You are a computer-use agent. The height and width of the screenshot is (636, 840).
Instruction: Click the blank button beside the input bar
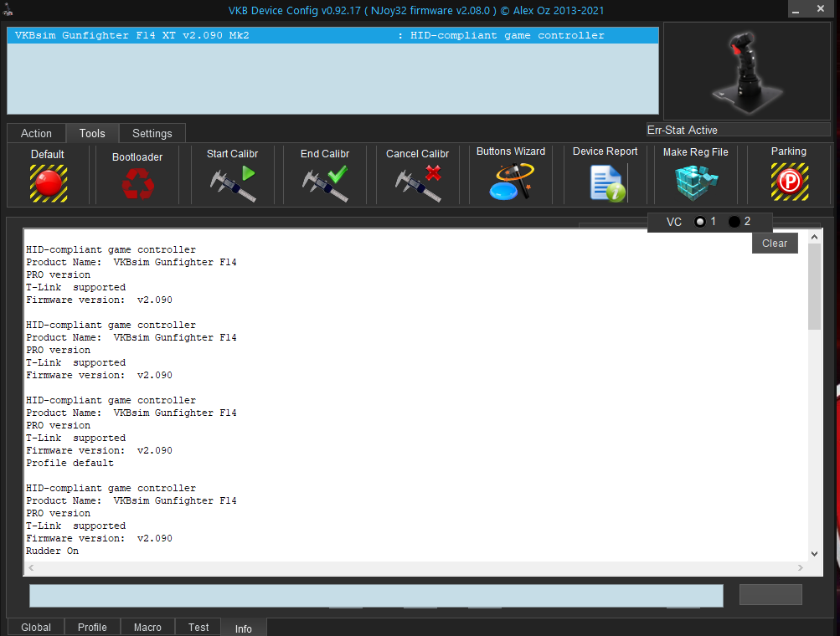pos(770,595)
